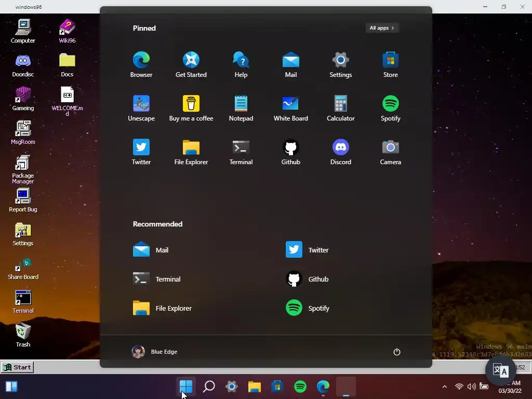Open Twitter in the Pinned grid
Image resolution: width=532 pixels, height=399 pixels.
click(141, 152)
